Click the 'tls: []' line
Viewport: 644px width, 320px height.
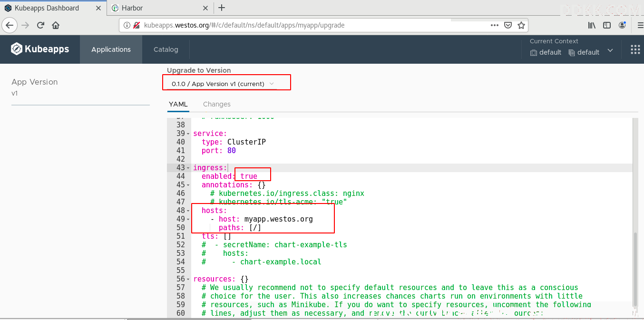(216, 236)
